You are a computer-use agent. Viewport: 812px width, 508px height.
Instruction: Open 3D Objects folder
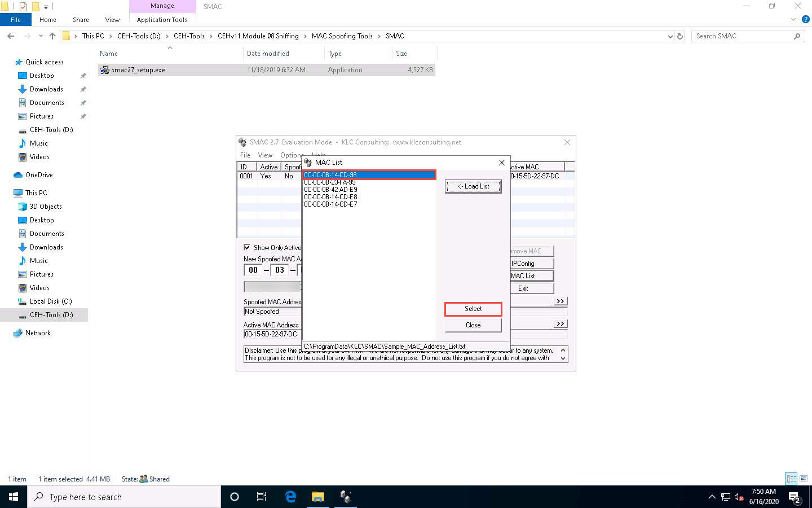[x=46, y=207]
